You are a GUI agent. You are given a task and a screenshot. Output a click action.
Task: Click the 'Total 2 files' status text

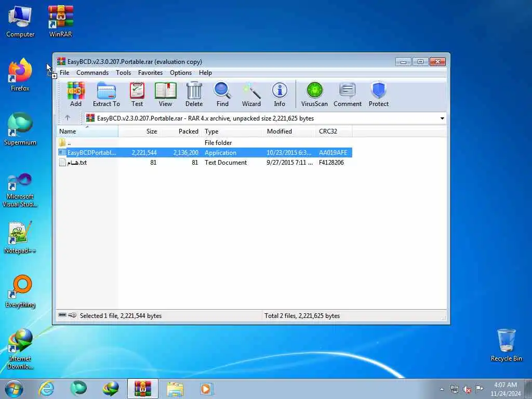click(x=302, y=316)
